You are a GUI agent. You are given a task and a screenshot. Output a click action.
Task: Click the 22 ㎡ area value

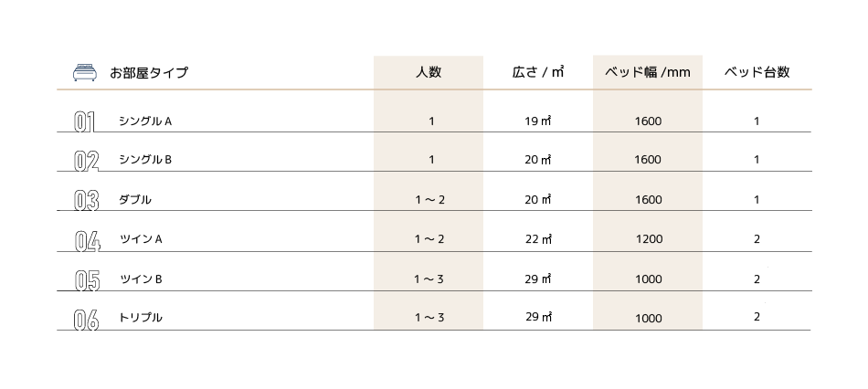tap(539, 239)
